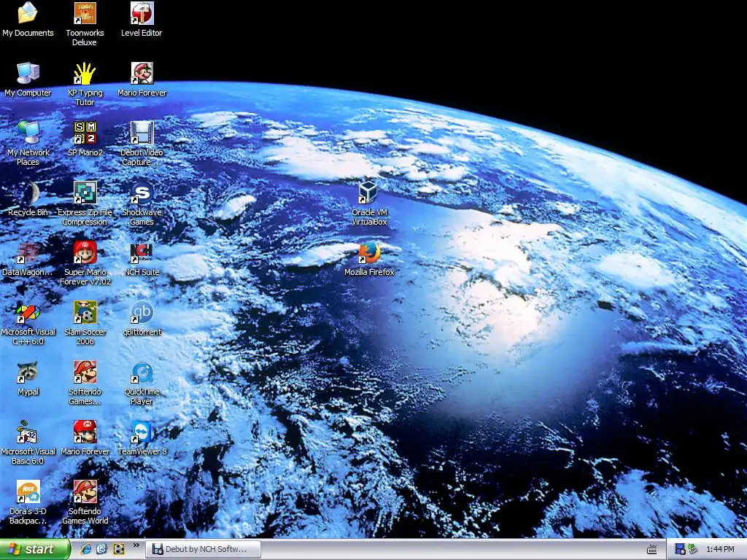Click the 1:44 PM taskbar clock
The height and width of the screenshot is (560, 747).
click(x=720, y=549)
